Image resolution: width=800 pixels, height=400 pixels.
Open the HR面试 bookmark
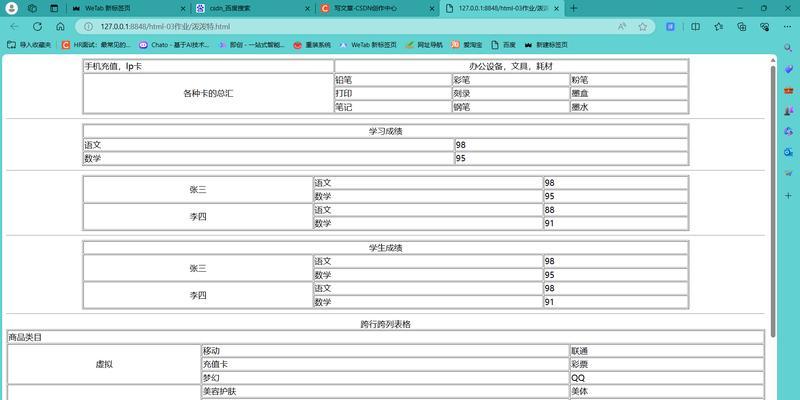coord(96,45)
